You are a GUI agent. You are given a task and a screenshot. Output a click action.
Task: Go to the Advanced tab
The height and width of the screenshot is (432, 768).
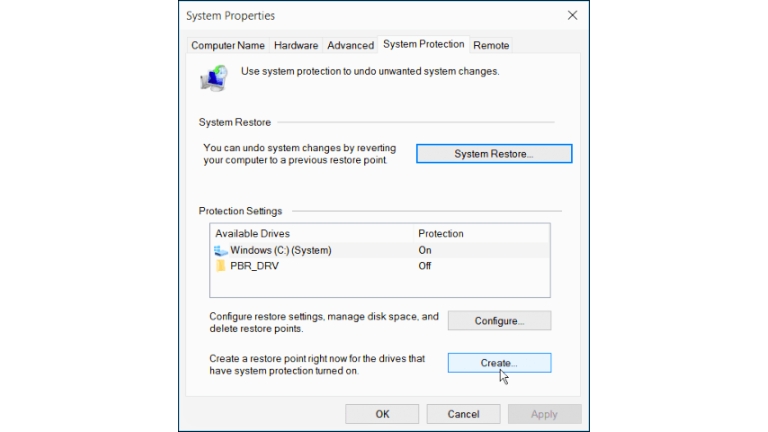350,46
